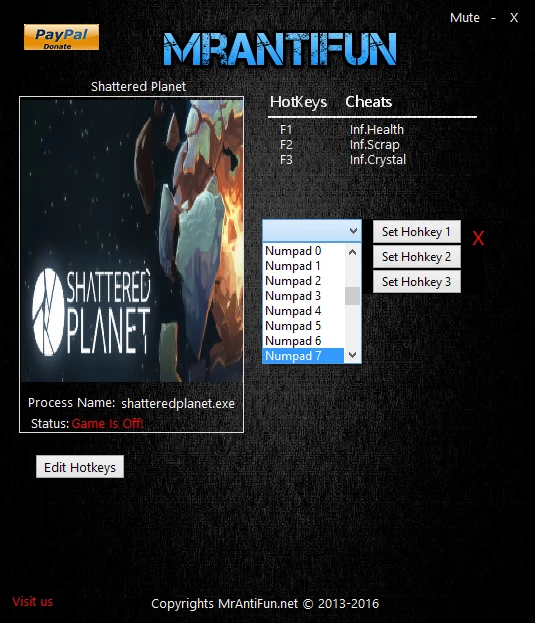Image resolution: width=535 pixels, height=623 pixels.
Task: Choose Numpad 1 from the list
Action: (303, 266)
